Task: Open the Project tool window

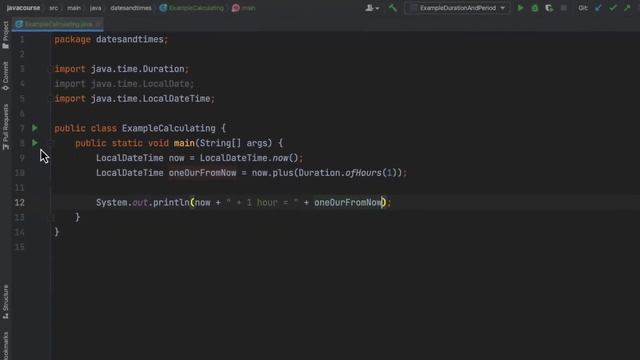Action: point(5,35)
